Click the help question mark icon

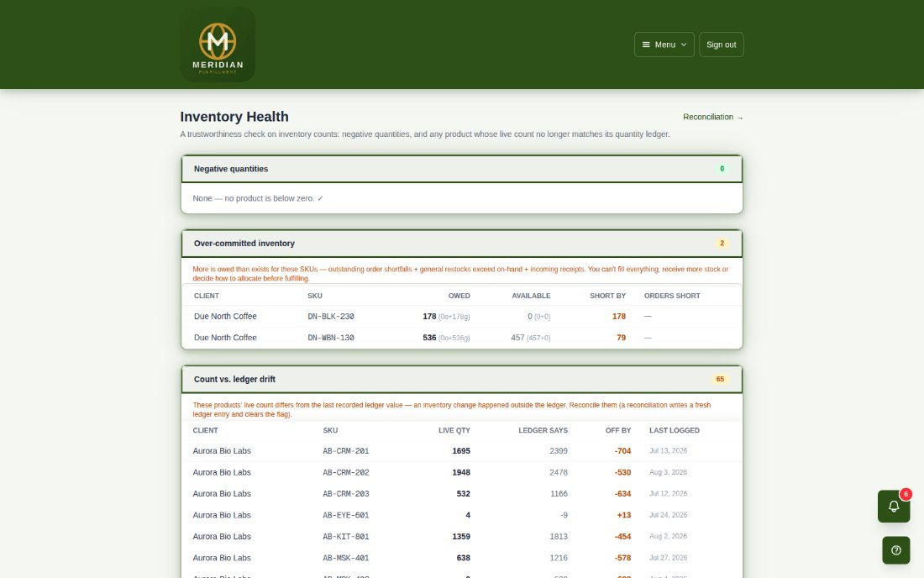895,550
